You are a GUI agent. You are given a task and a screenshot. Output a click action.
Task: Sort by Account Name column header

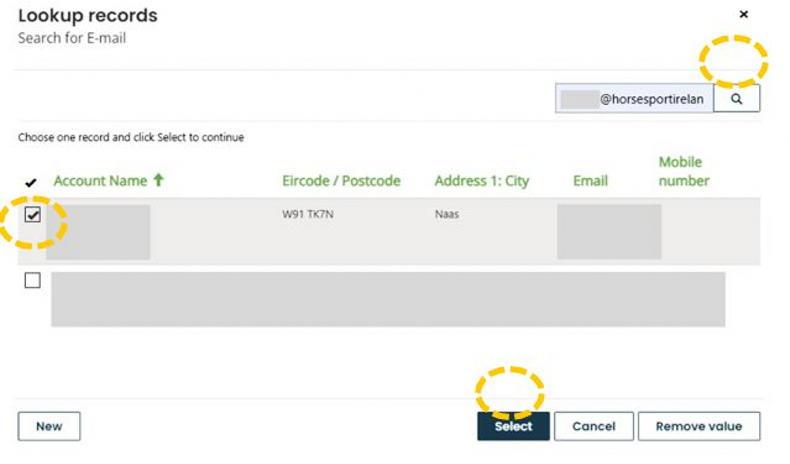(100, 181)
